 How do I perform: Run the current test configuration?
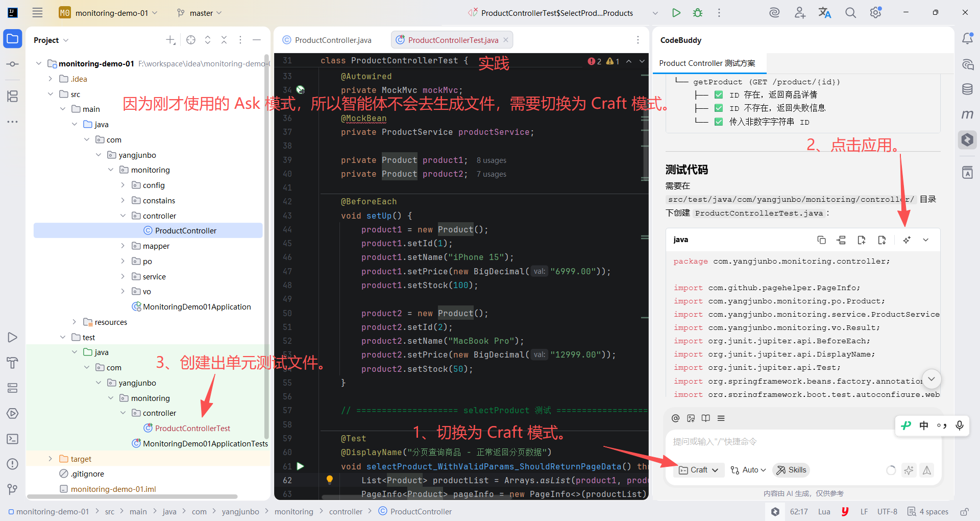click(x=676, y=13)
